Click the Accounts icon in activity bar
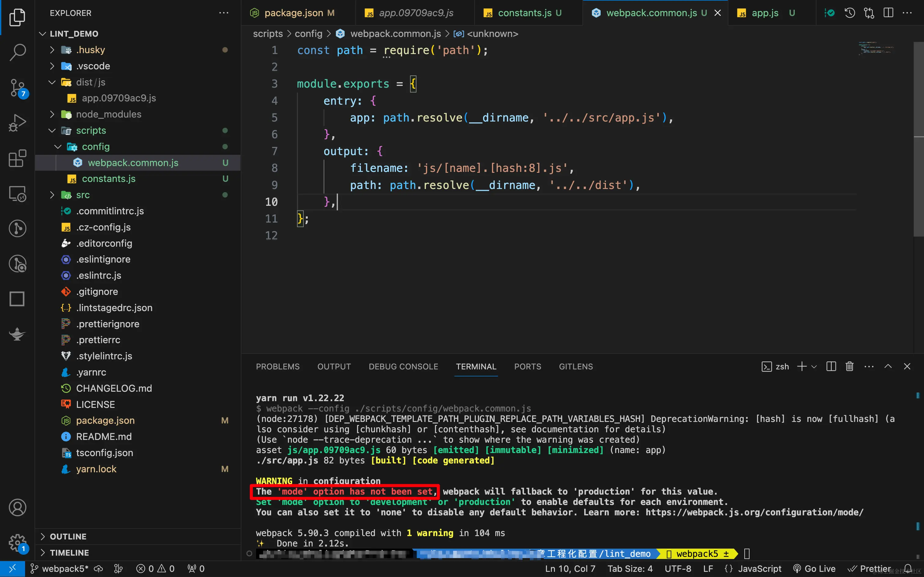The height and width of the screenshot is (577, 924). pos(17,507)
